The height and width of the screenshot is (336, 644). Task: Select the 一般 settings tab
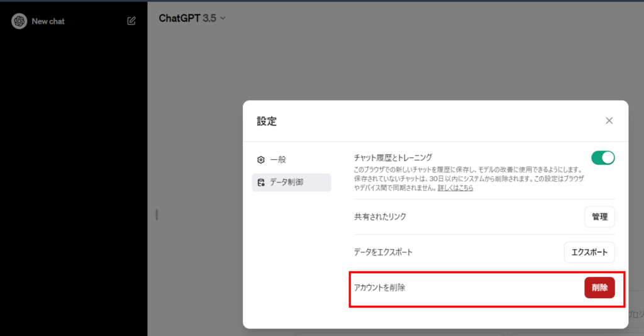291,159
